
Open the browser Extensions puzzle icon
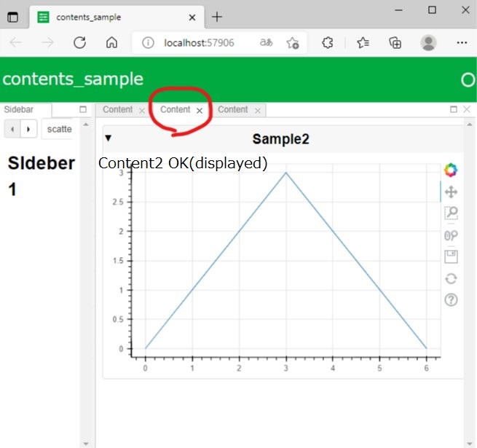(328, 43)
